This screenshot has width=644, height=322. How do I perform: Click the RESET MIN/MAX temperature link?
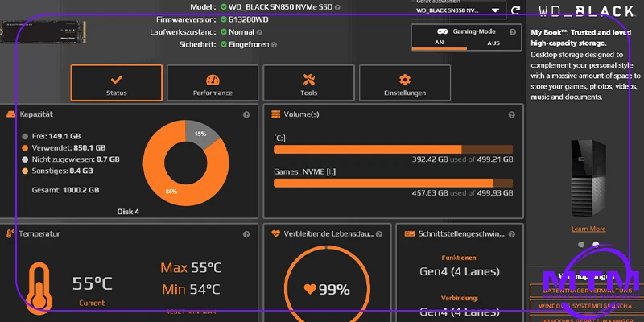coord(191,312)
